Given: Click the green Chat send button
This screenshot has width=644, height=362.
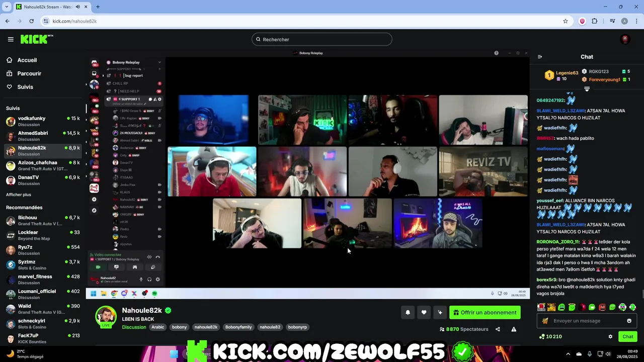Looking at the screenshot, I should 628,337.
